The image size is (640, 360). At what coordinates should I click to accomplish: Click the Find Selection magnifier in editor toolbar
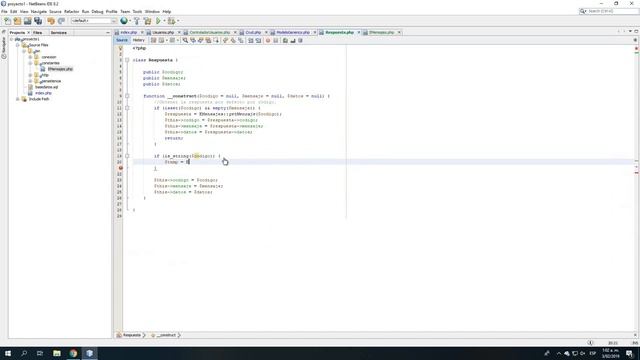tap(185, 40)
